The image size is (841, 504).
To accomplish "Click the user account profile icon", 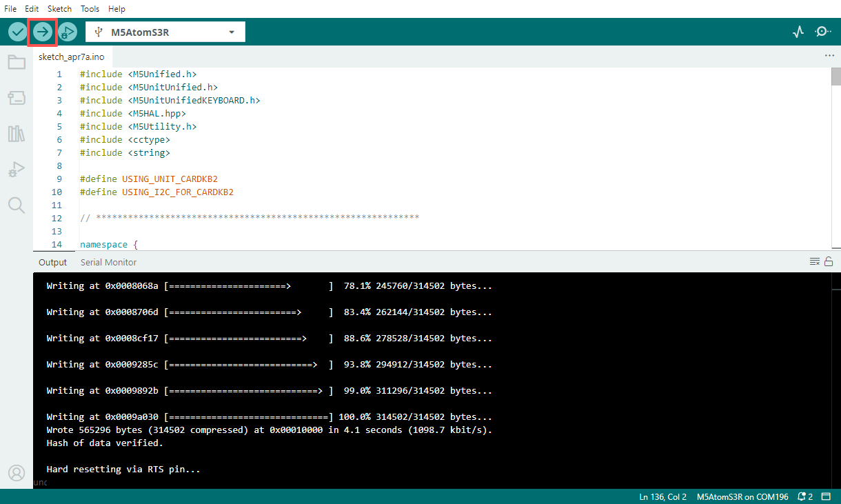I will click(x=17, y=473).
